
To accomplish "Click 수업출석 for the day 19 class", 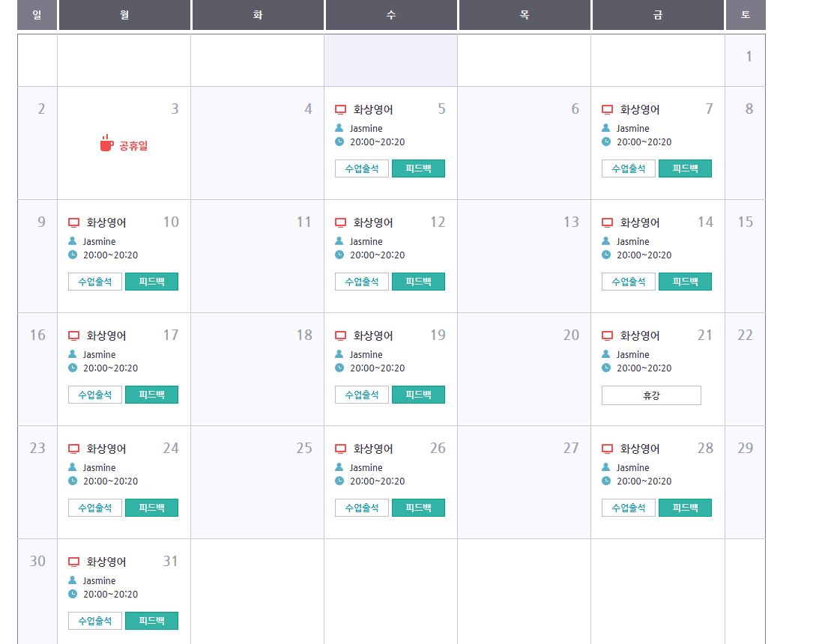I will point(361,395).
